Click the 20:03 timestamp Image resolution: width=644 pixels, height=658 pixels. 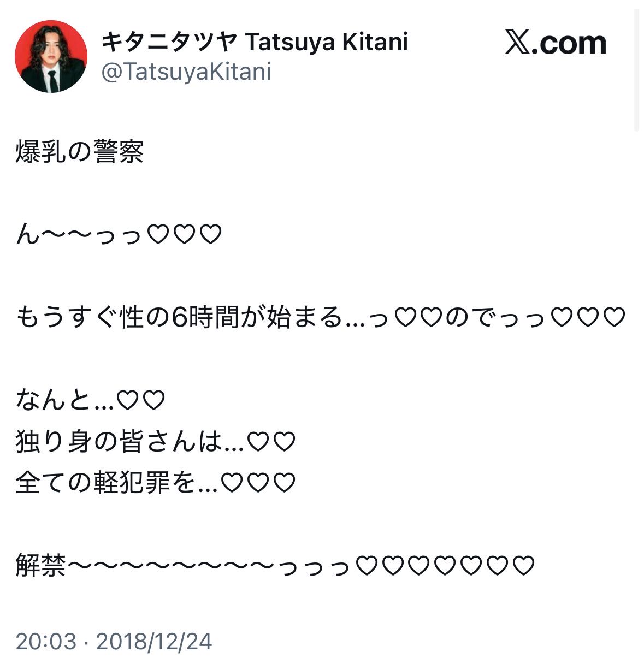coord(46,641)
